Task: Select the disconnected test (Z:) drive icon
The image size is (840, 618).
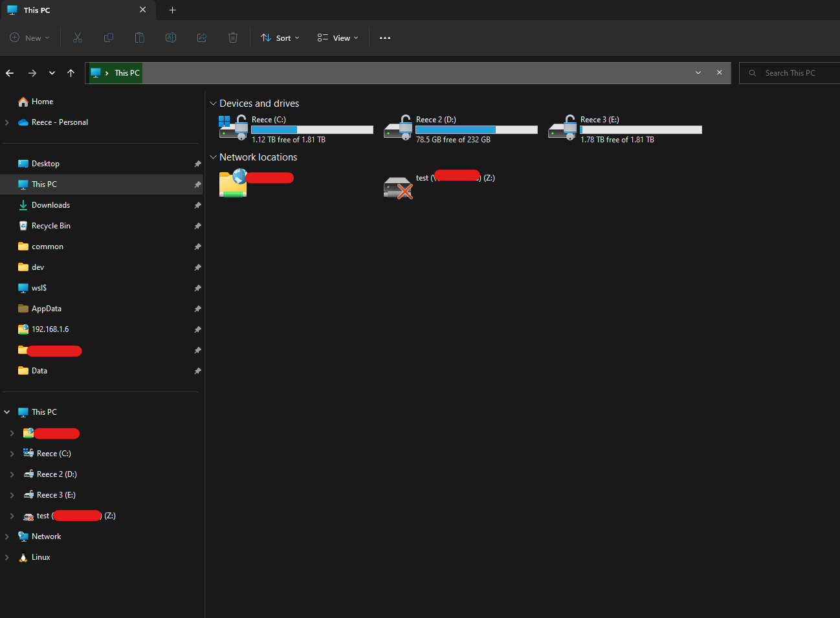Action: click(398, 188)
